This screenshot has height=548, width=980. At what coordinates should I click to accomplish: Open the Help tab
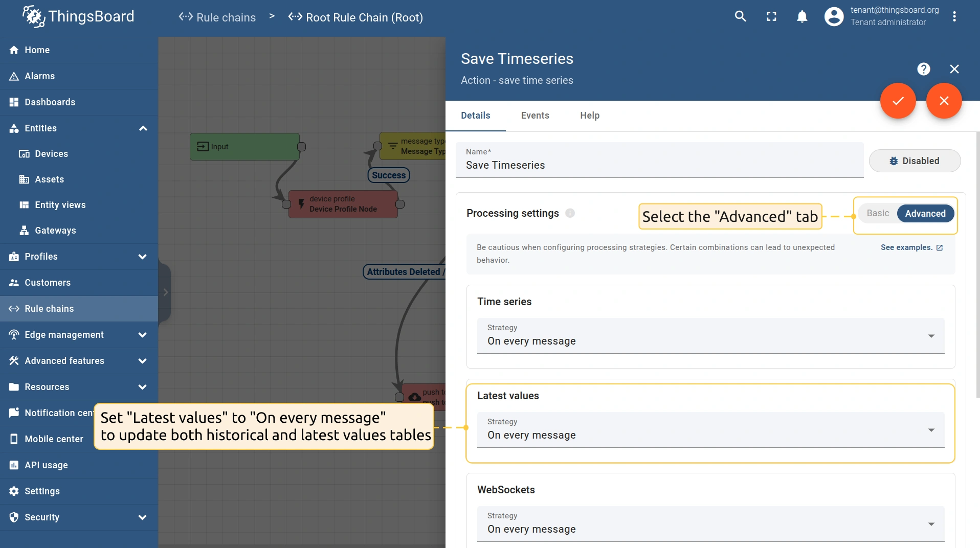589,116
